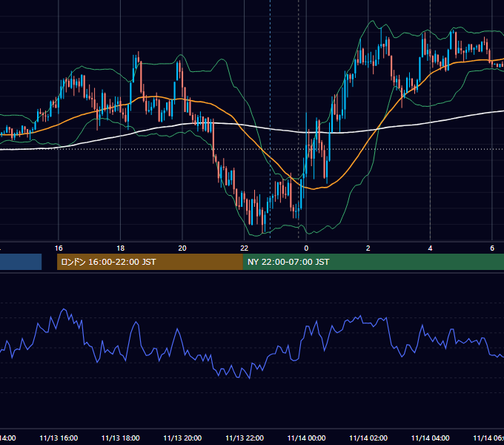This screenshot has width=504, height=445.
Task: Click the '2' hour label on upper axis
Action: pos(368,248)
